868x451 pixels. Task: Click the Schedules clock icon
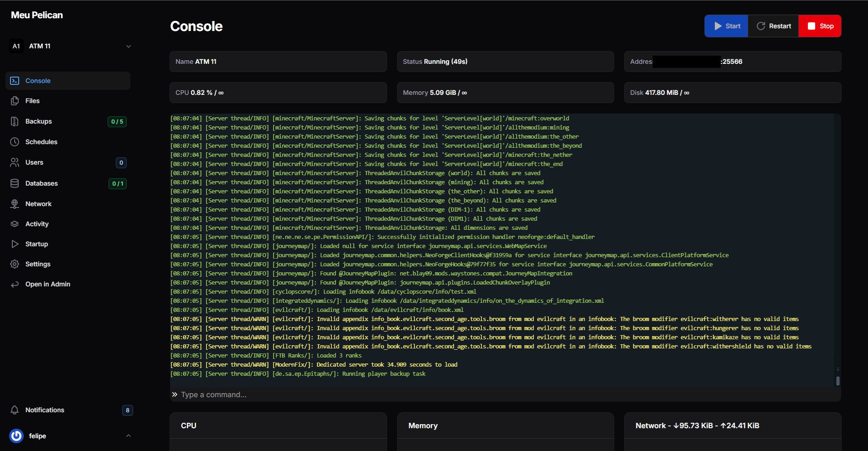15,142
